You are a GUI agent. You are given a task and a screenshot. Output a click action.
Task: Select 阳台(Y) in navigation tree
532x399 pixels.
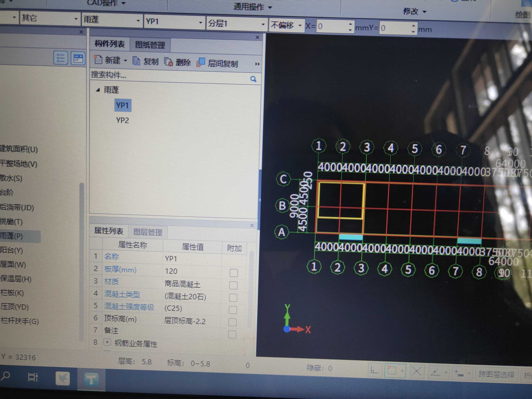pos(12,250)
